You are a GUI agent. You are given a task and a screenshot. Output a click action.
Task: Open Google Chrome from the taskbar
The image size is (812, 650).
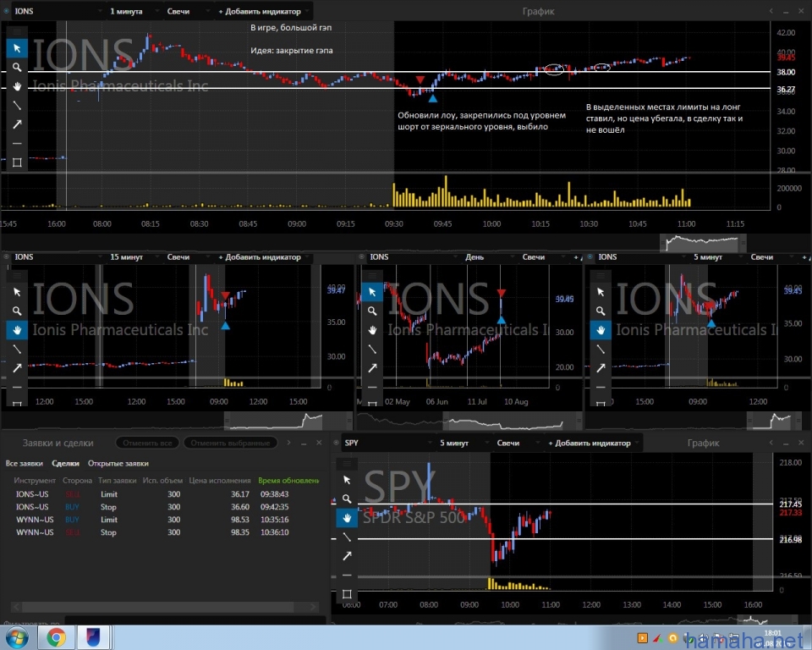point(56,636)
